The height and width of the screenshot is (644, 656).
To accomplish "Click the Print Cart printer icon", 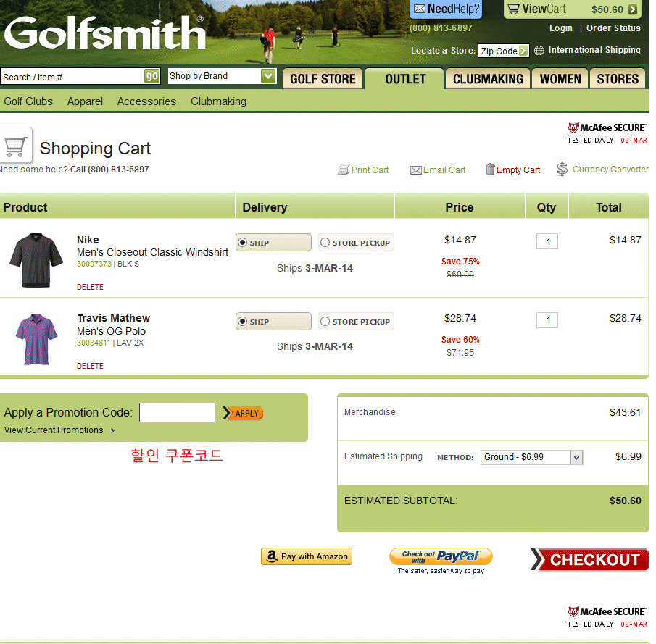I will 344,170.
